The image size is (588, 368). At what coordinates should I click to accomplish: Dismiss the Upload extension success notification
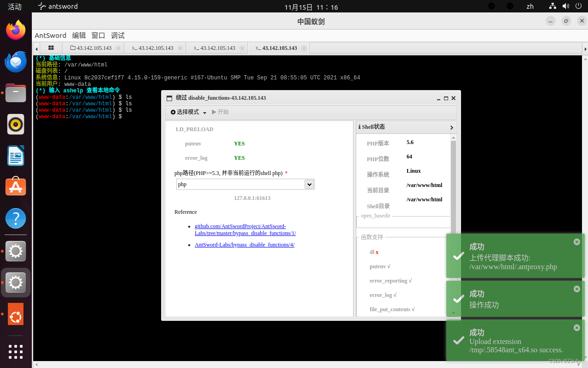[x=576, y=327]
